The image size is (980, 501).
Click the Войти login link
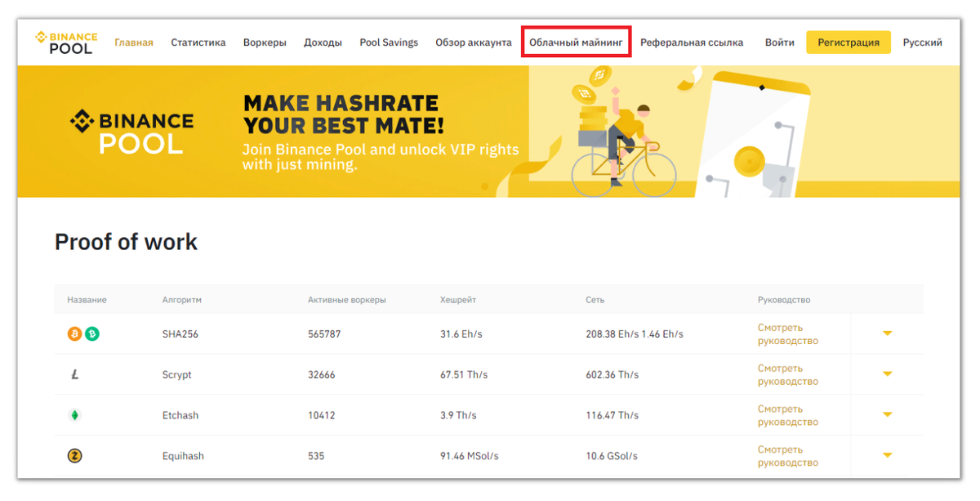coord(780,42)
